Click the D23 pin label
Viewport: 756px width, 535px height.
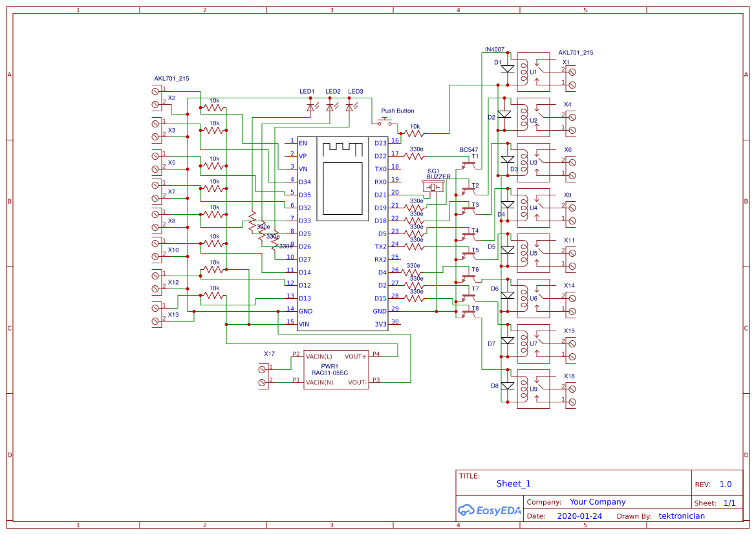point(380,143)
